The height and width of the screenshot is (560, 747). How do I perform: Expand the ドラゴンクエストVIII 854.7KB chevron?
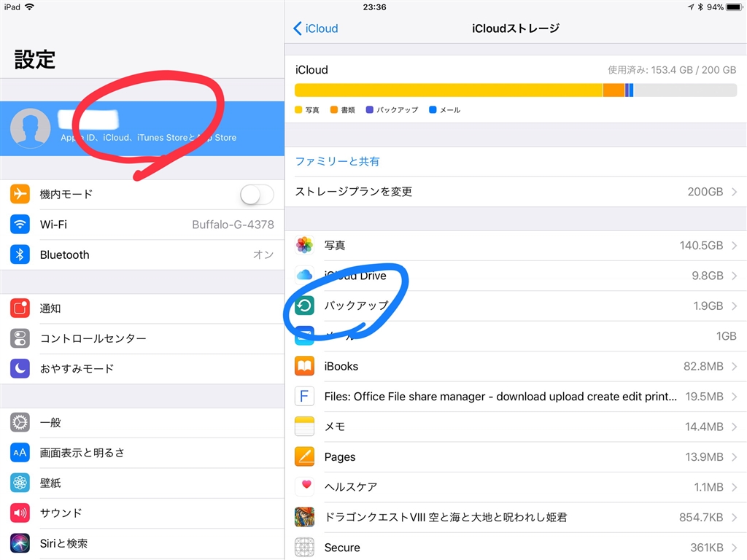(x=734, y=517)
